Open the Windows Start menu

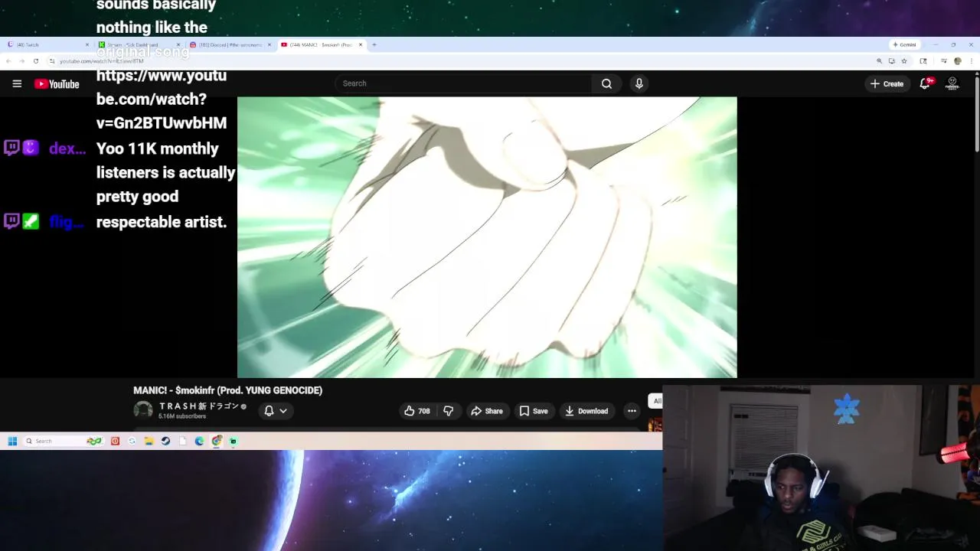12,441
